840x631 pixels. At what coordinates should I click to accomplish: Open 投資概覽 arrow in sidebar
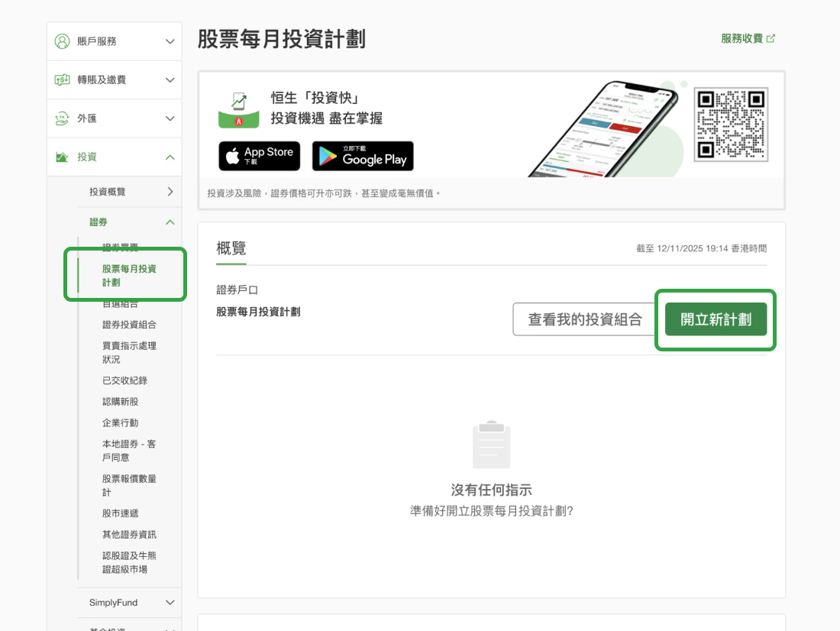[170, 192]
